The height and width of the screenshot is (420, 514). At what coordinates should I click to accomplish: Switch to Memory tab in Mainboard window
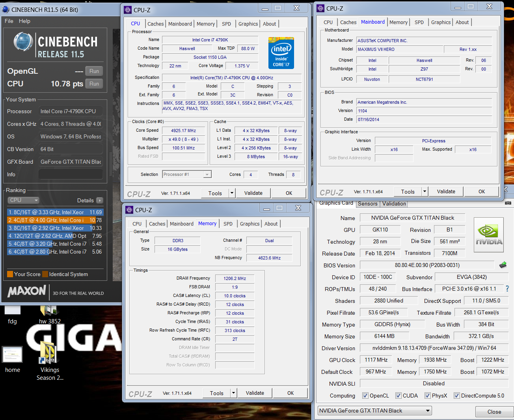399,22
